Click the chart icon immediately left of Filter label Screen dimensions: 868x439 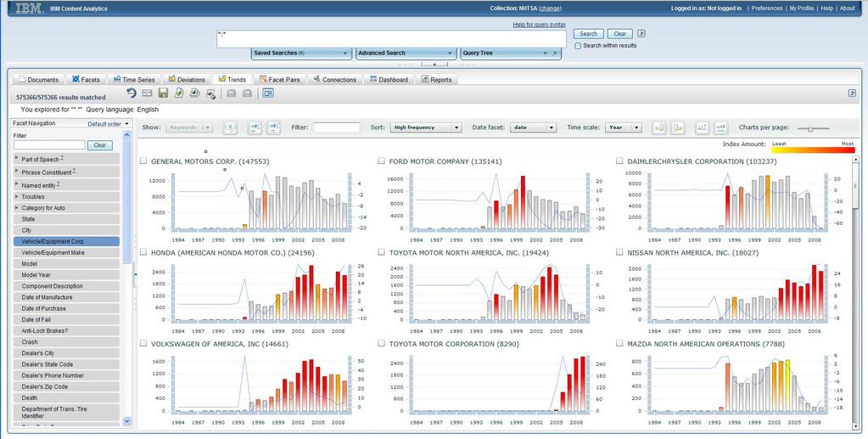click(x=274, y=127)
